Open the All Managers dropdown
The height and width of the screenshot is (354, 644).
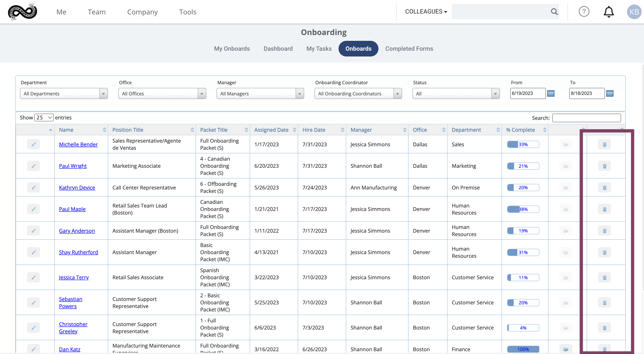click(260, 93)
